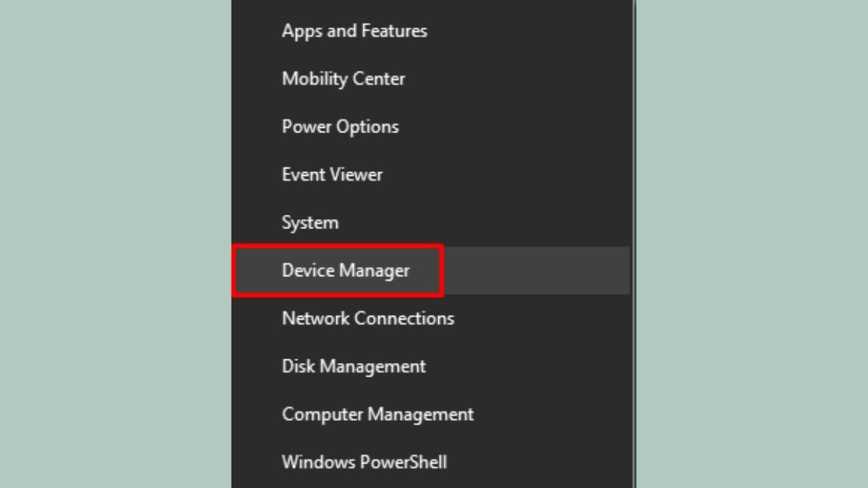Image resolution: width=868 pixels, height=488 pixels.
Task: Open System settings from the menu
Action: click(x=310, y=223)
